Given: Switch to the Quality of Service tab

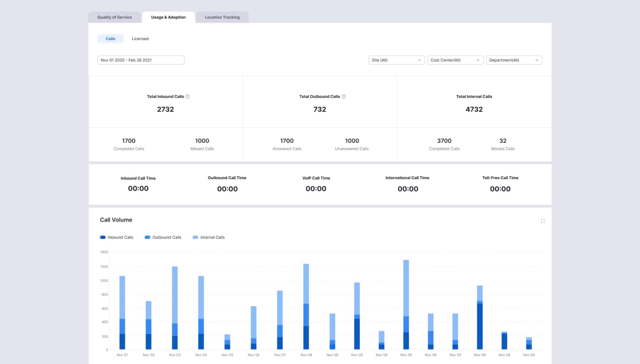Looking at the screenshot, I should pos(115,17).
